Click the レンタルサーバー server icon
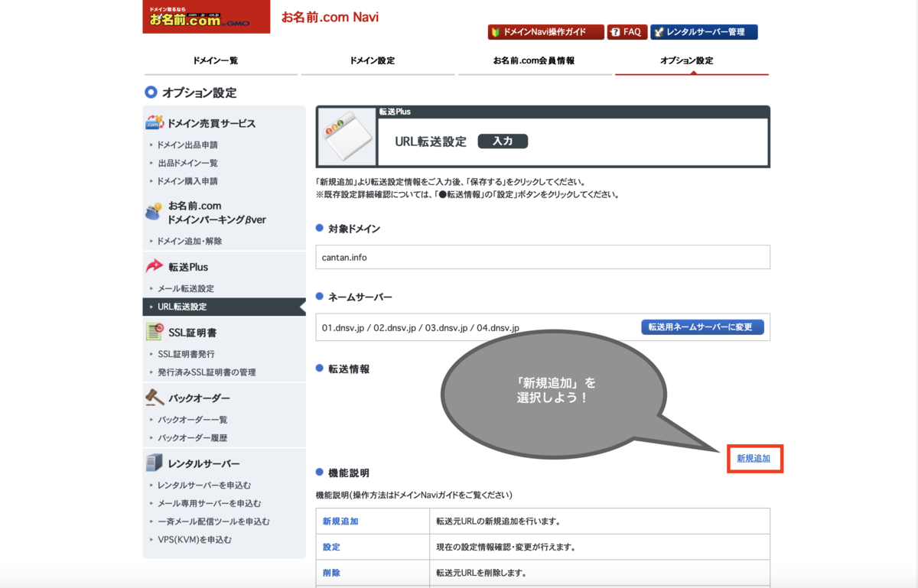Screen dimensions: 918x588 154,463
